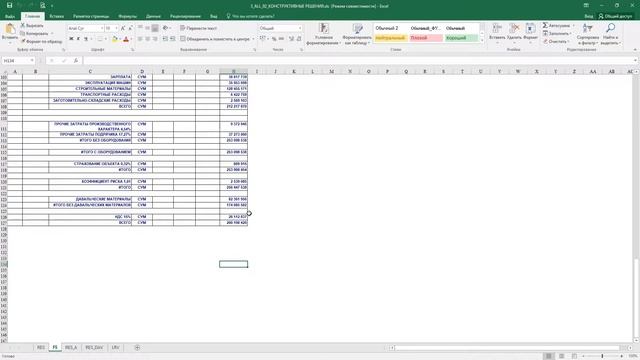Apply percent style to cell
The width and height of the screenshot is (640, 360).
coord(274,39)
